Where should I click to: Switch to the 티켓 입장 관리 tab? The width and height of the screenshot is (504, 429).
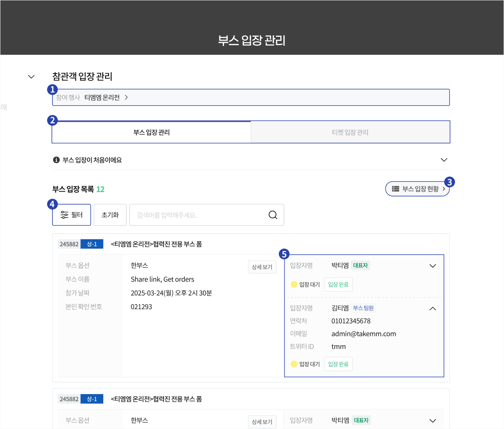[x=350, y=132]
